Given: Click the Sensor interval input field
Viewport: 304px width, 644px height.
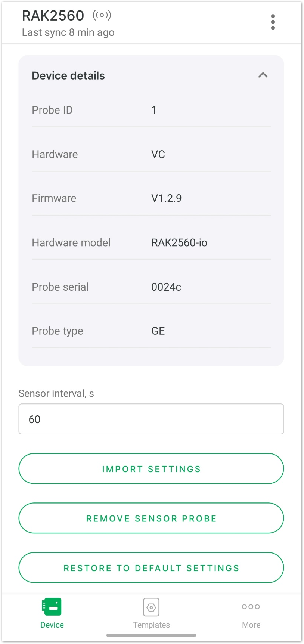Looking at the screenshot, I should click(151, 419).
